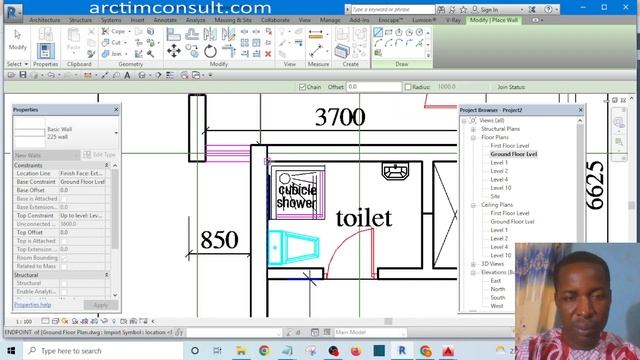
Task: Open the Massing & Site ribbon tab
Action: (233, 20)
